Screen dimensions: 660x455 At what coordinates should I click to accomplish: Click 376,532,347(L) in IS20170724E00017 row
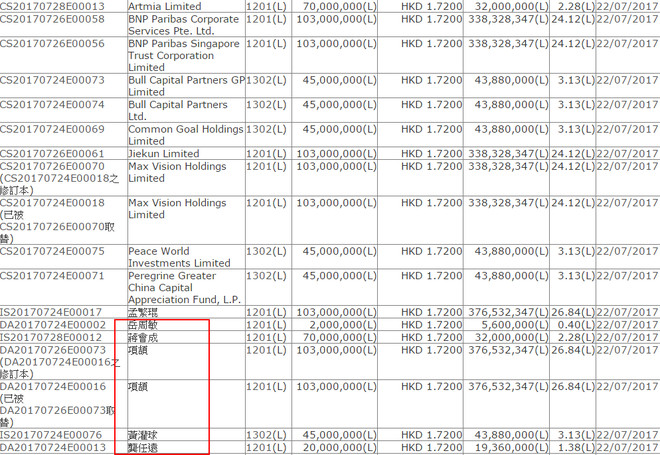point(508,312)
